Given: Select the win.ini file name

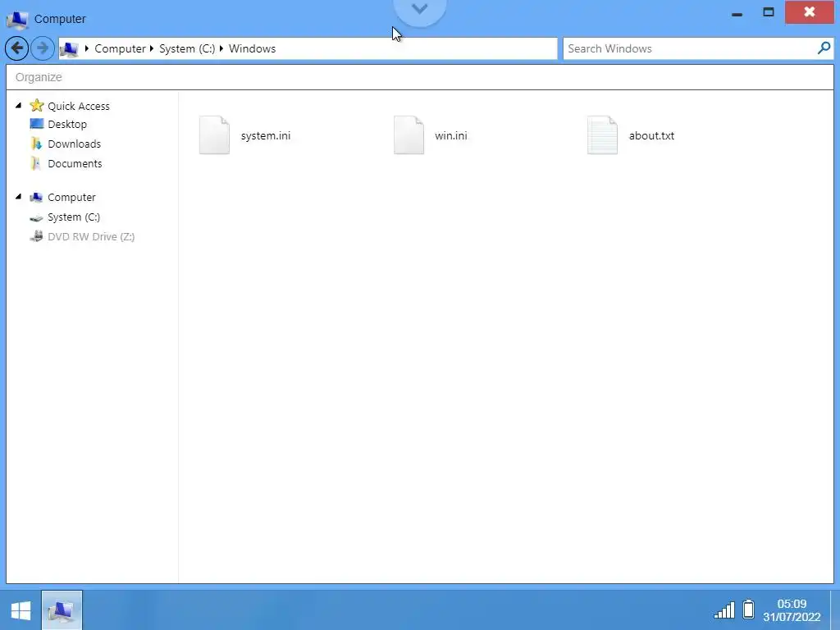Looking at the screenshot, I should point(451,135).
